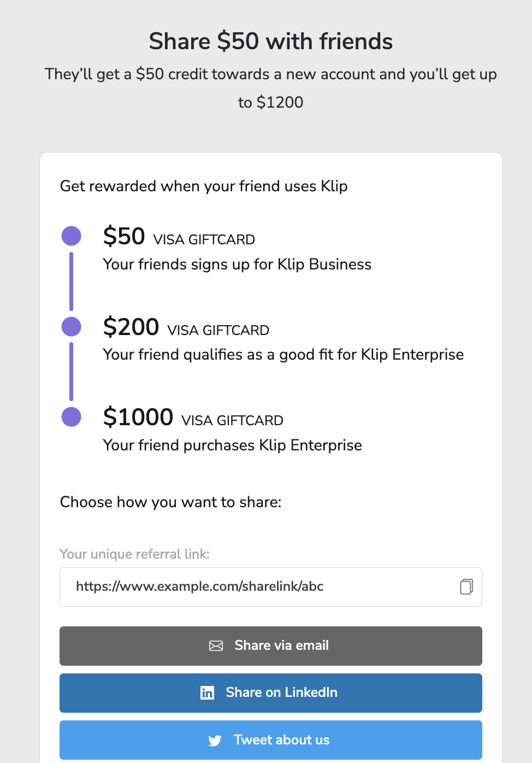Click the LinkedIn logo icon

[x=208, y=693]
